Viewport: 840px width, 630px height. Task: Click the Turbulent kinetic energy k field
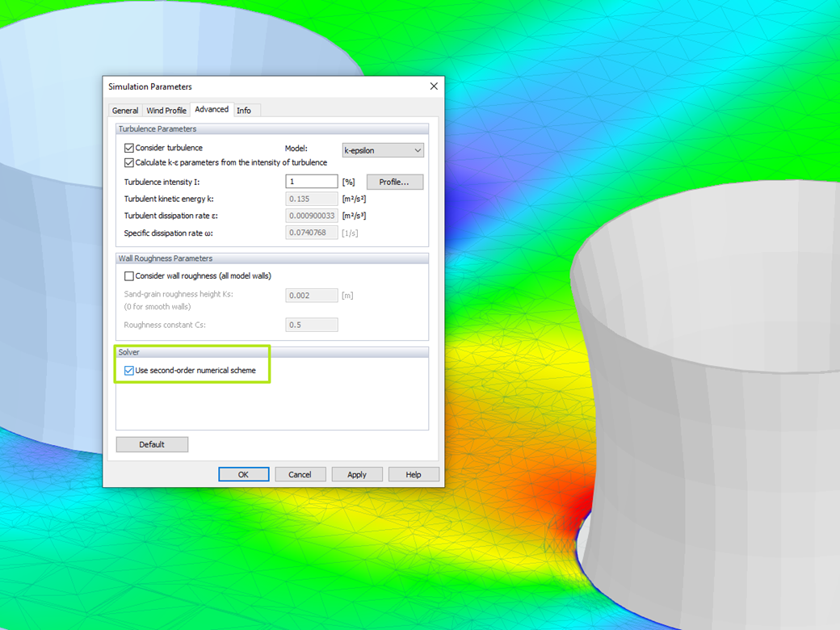pos(311,198)
